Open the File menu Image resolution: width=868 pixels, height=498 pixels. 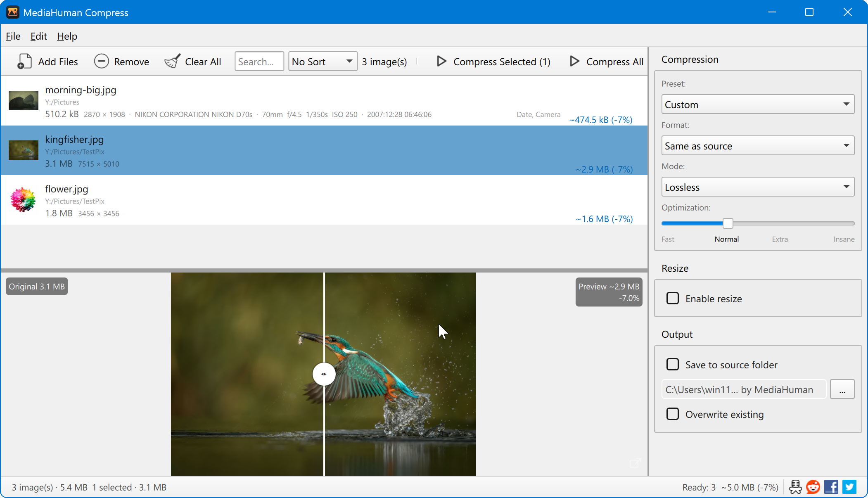tap(13, 36)
